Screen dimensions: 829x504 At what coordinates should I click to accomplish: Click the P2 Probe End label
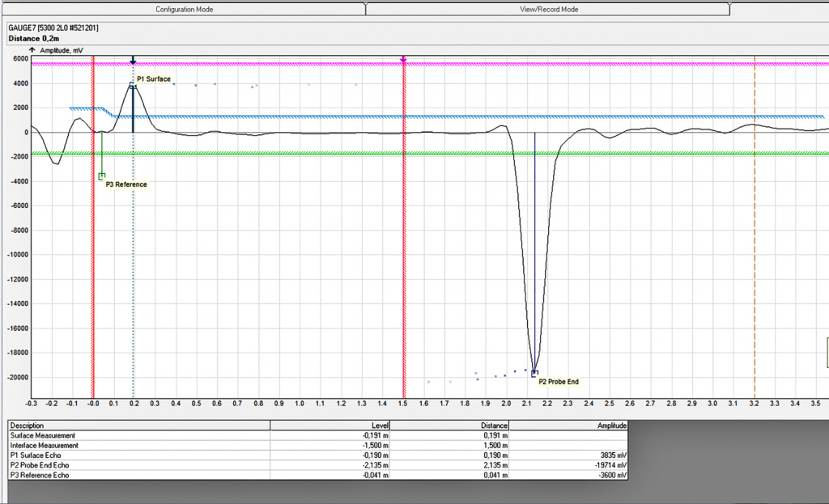pyautogui.click(x=559, y=381)
